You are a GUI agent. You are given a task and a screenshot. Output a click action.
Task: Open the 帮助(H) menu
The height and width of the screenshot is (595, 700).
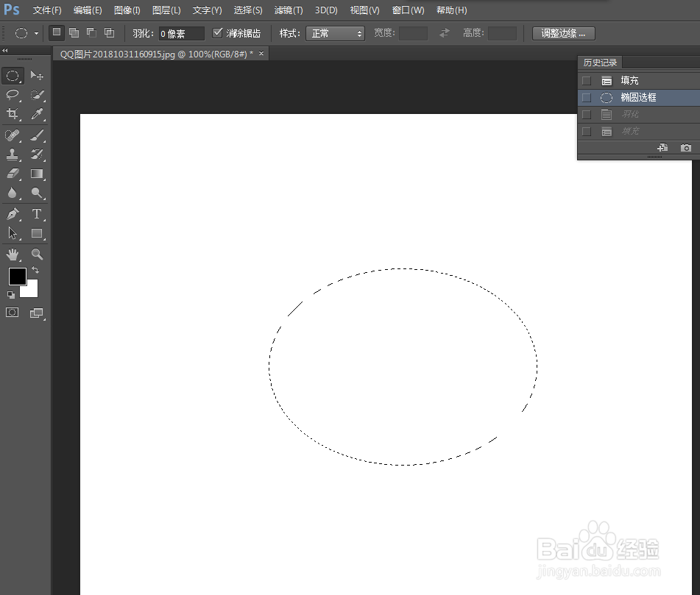451,10
